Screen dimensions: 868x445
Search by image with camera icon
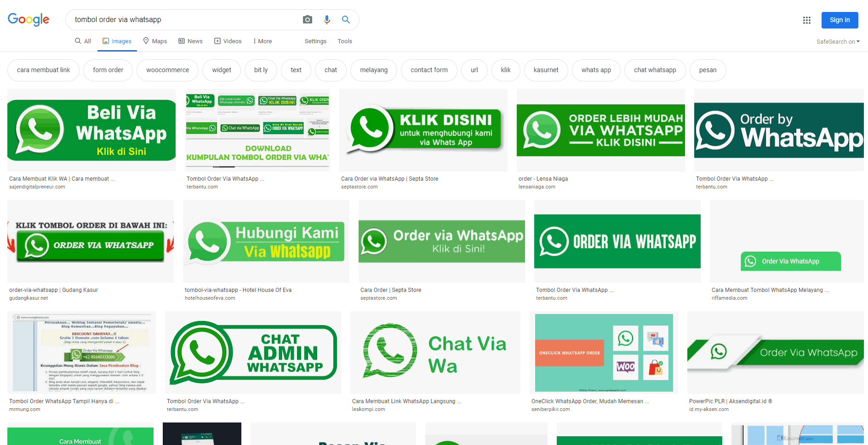coord(308,20)
